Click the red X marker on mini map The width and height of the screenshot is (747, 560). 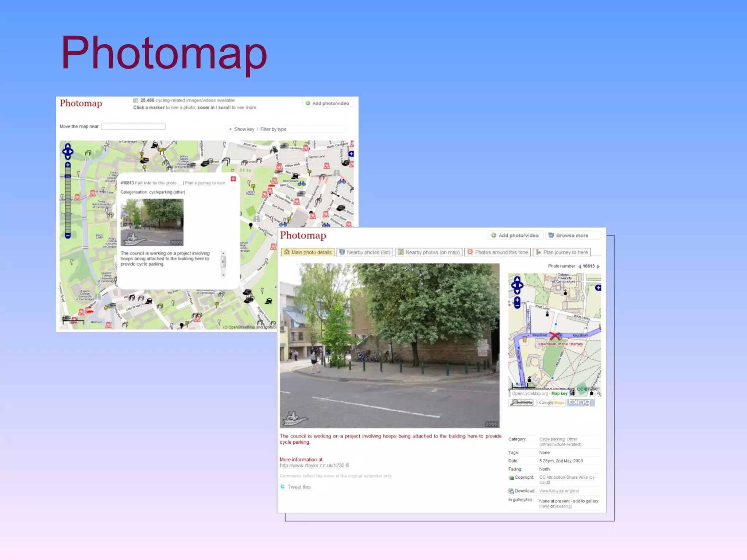555,335
